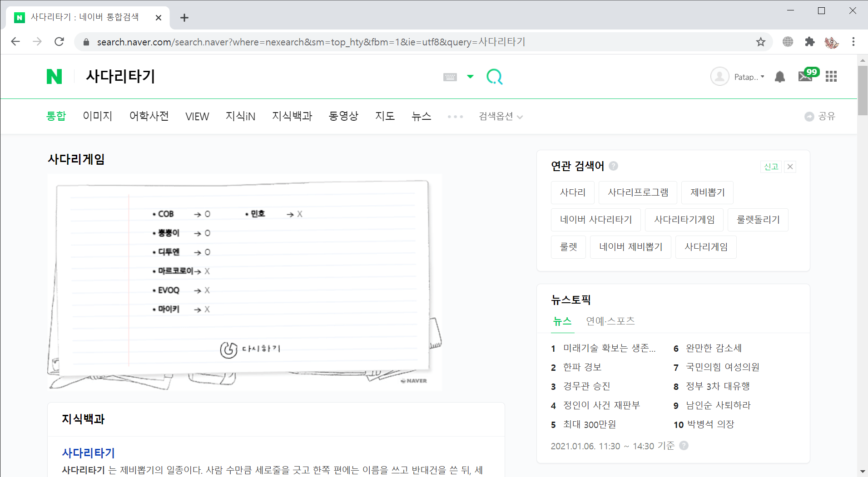Open news topic 국민의힘 여성의원
Screen dimensions: 868x477
pyautogui.click(x=723, y=367)
